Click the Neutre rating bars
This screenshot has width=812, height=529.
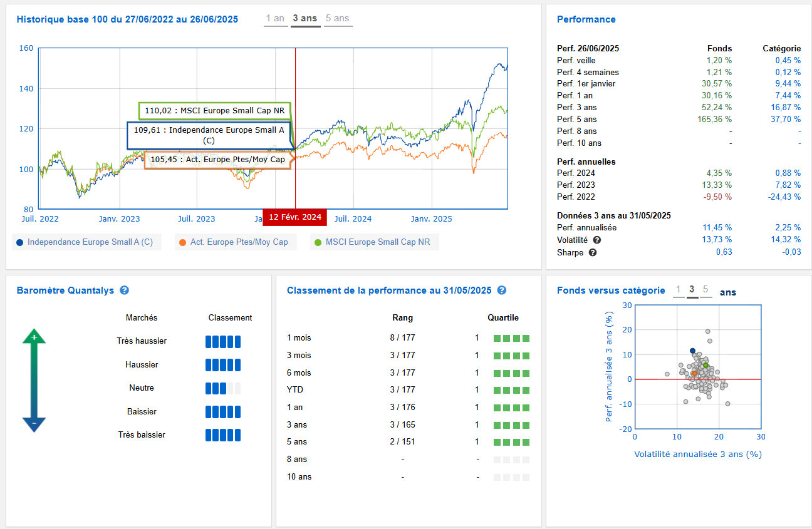(223, 388)
